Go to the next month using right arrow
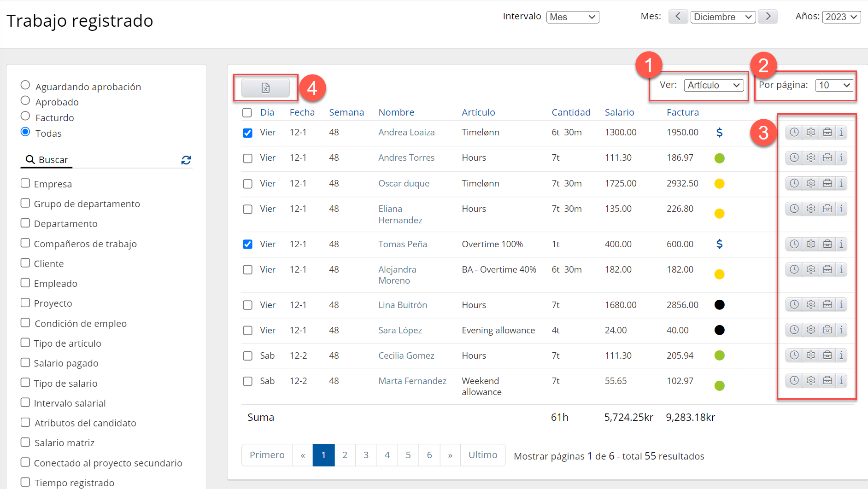The width and height of the screenshot is (868, 489). [x=768, y=17]
